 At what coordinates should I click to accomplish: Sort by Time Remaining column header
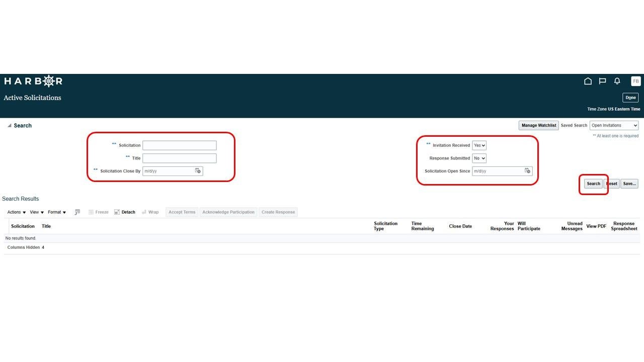(x=423, y=226)
